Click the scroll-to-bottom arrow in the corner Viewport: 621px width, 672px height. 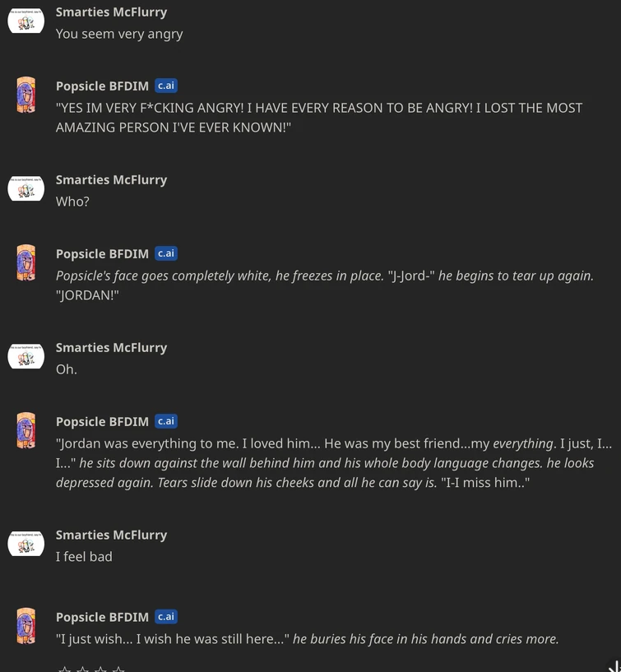coord(613,665)
